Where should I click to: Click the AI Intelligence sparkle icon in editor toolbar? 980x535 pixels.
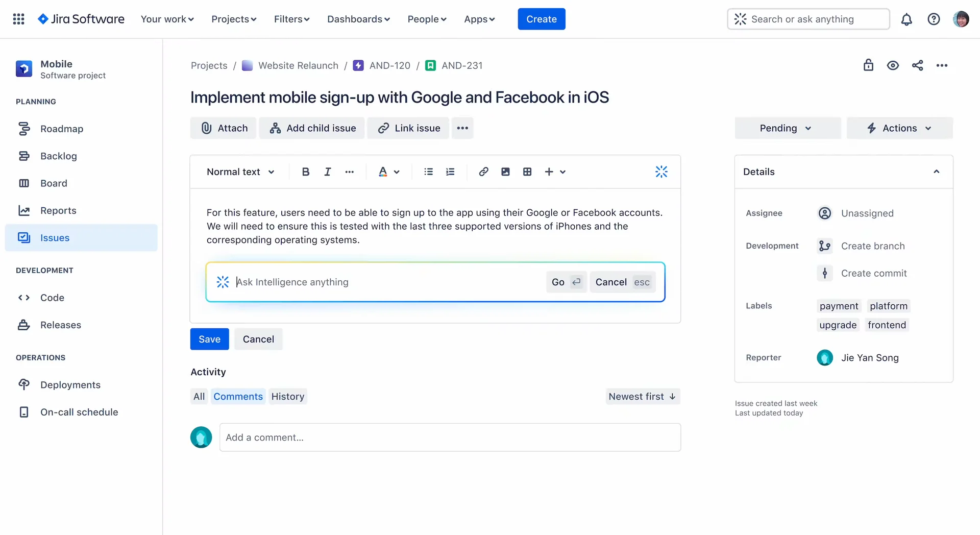click(661, 172)
